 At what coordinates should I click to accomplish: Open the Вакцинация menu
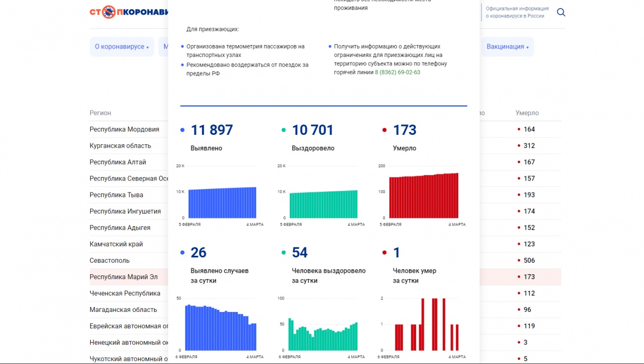(x=504, y=46)
